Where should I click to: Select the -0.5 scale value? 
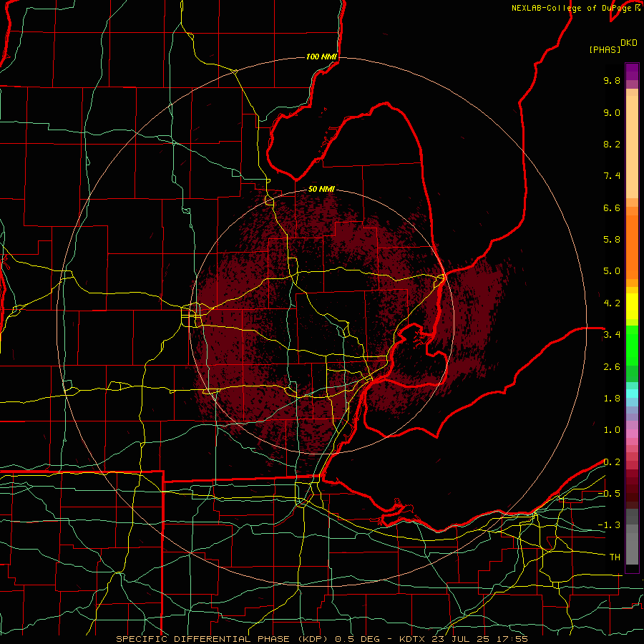[609, 494]
